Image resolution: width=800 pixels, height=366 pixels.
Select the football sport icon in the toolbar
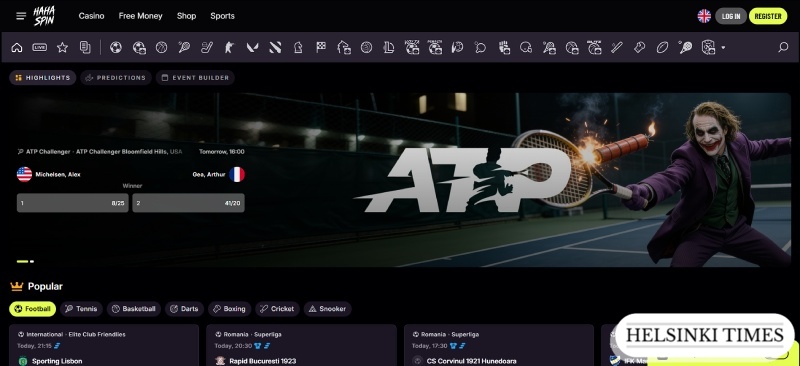click(116, 47)
